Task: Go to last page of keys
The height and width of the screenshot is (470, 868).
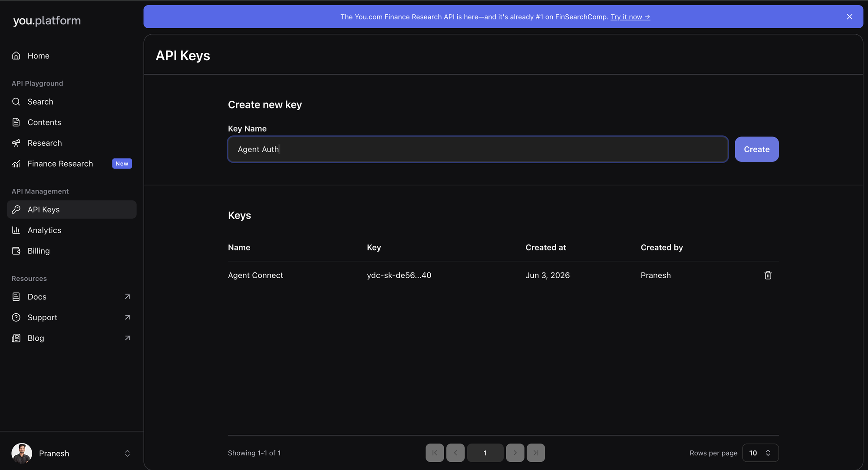Action: tap(536, 453)
